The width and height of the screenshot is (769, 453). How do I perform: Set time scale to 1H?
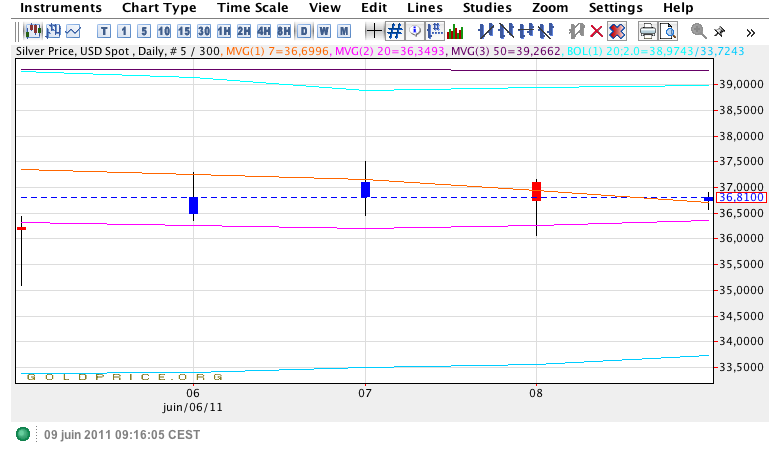[224, 31]
